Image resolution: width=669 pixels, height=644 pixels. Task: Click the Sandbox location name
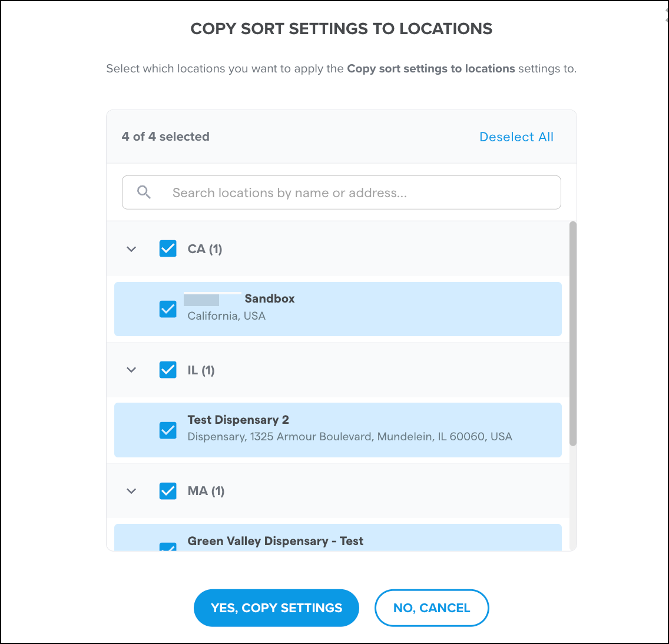(270, 298)
